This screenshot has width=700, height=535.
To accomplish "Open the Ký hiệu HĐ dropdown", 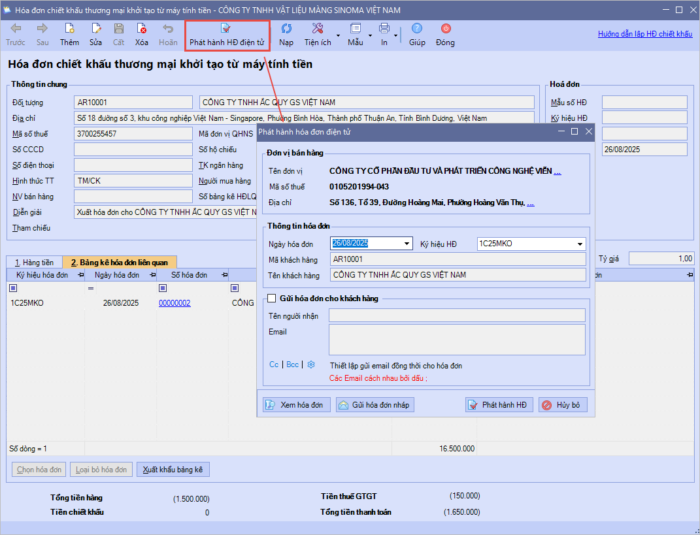I will (579, 243).
